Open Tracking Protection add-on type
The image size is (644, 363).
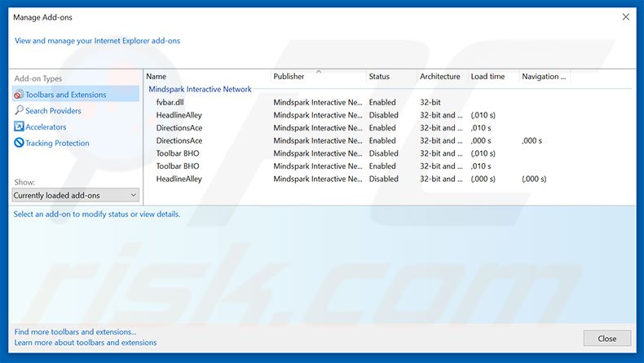click(57, 143)
